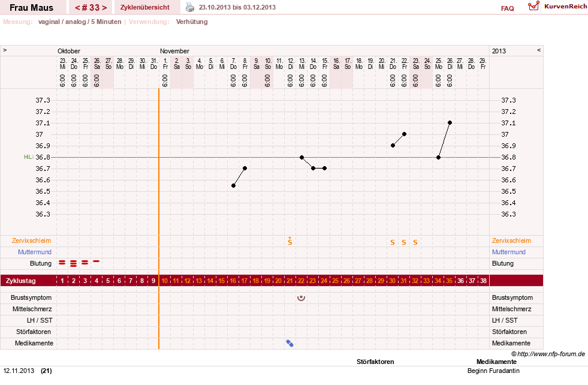The height and width of the screenshot is (385, 588).
Task: Click the blue pill icon in Medikamente row
Action: click(x=290, y=343)
